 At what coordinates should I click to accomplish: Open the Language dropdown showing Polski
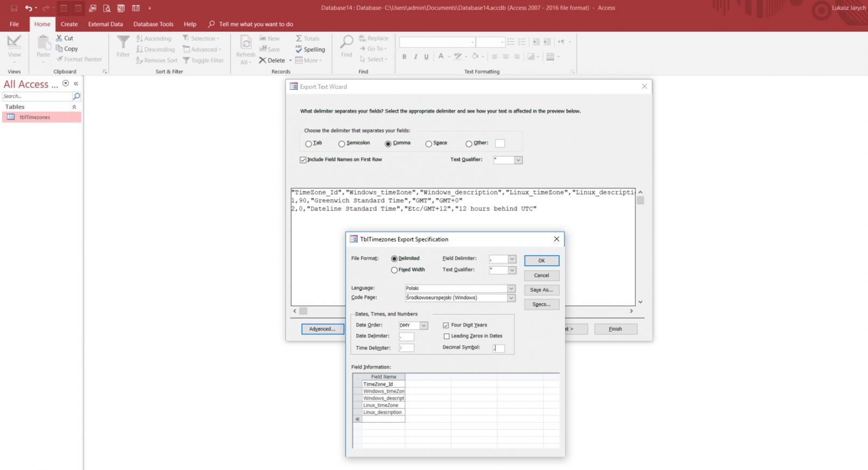pos(511,288)
